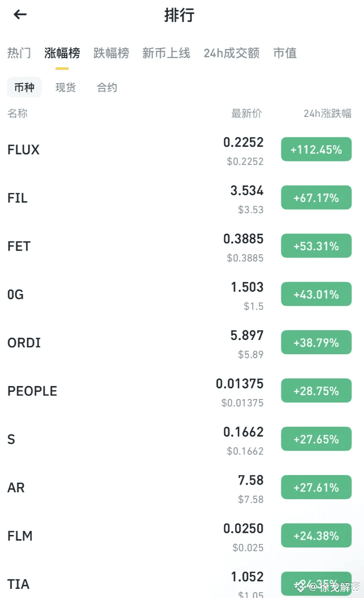
Task: Sort by the 24h涨跌幅 column header
Action: pos(327,113)
